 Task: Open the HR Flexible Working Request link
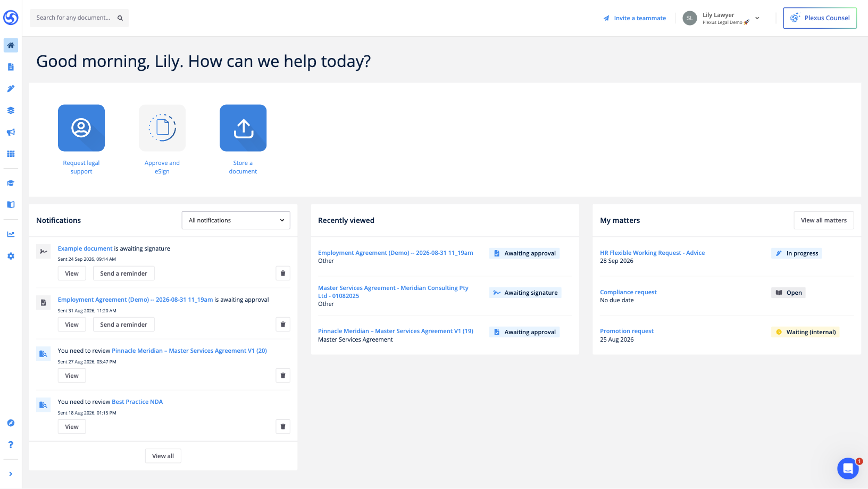[x=653, y=253]
